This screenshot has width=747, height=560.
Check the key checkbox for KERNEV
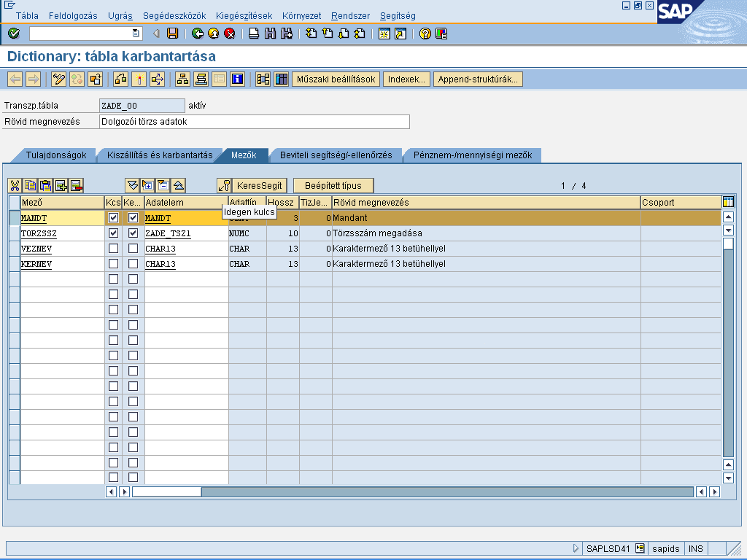tap(113, 264)
